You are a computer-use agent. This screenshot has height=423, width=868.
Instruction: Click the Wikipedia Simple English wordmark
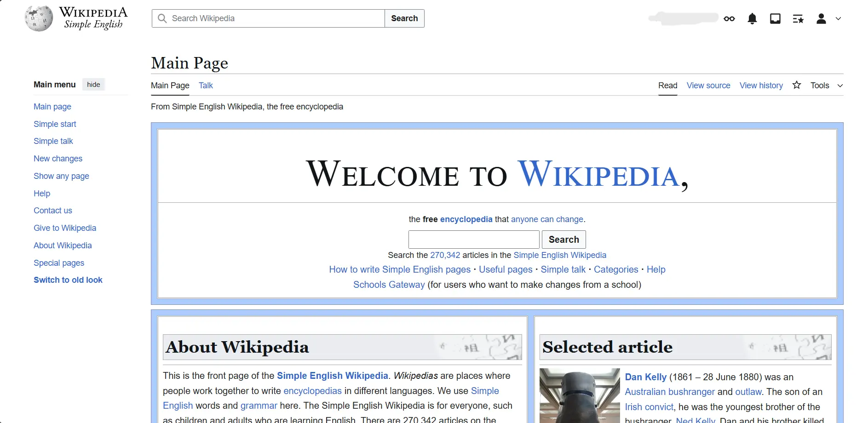click(x=93, y=18)
